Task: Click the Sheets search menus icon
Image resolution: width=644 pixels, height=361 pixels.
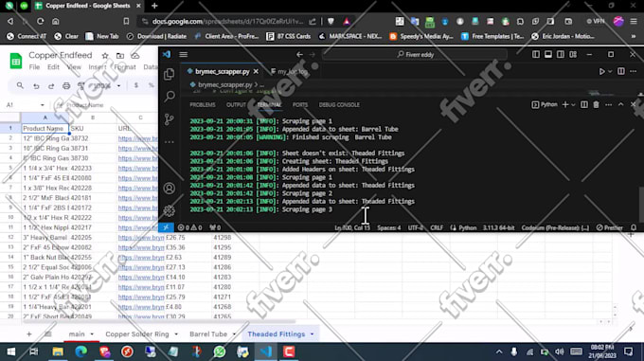Action: coord(20,85)
